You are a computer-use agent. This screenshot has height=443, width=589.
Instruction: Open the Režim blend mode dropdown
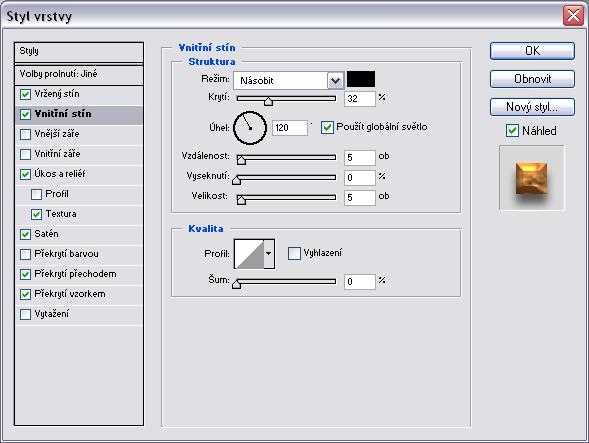click(288, 80)
